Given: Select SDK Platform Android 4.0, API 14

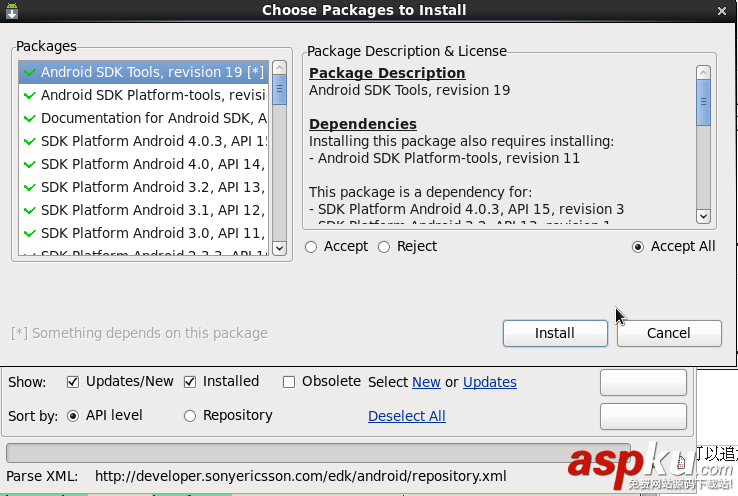Looking at the screenshot, I should coord(144,164).
